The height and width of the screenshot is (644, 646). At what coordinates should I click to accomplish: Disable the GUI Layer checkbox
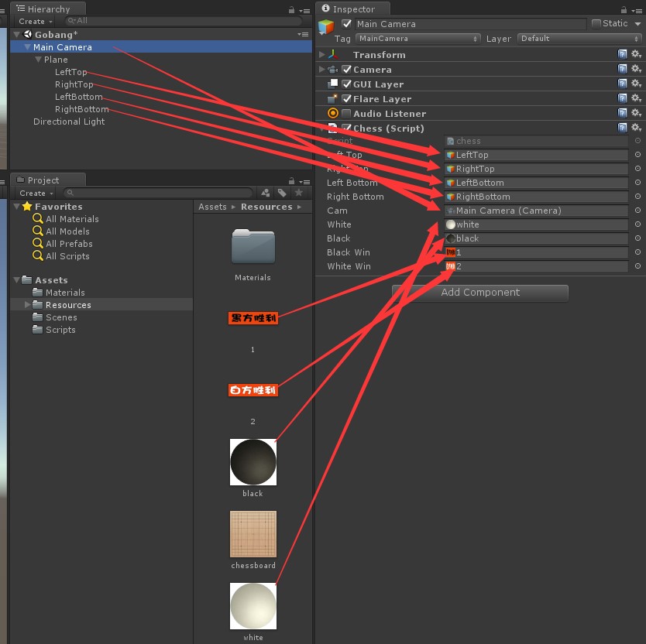pos(346,84)
